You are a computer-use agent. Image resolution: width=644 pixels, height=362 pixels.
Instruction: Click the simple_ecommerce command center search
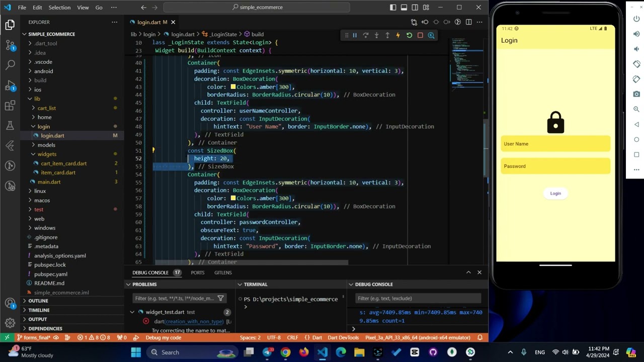(x=257, y=8)
